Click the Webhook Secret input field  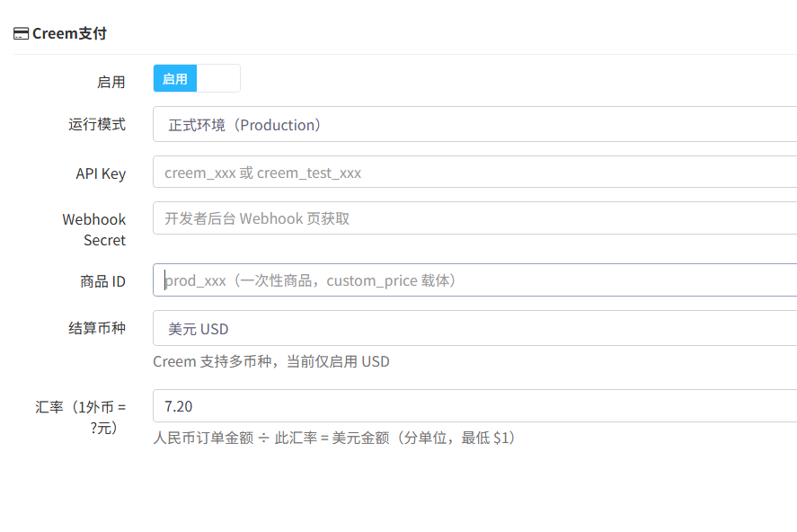point(474,218)
